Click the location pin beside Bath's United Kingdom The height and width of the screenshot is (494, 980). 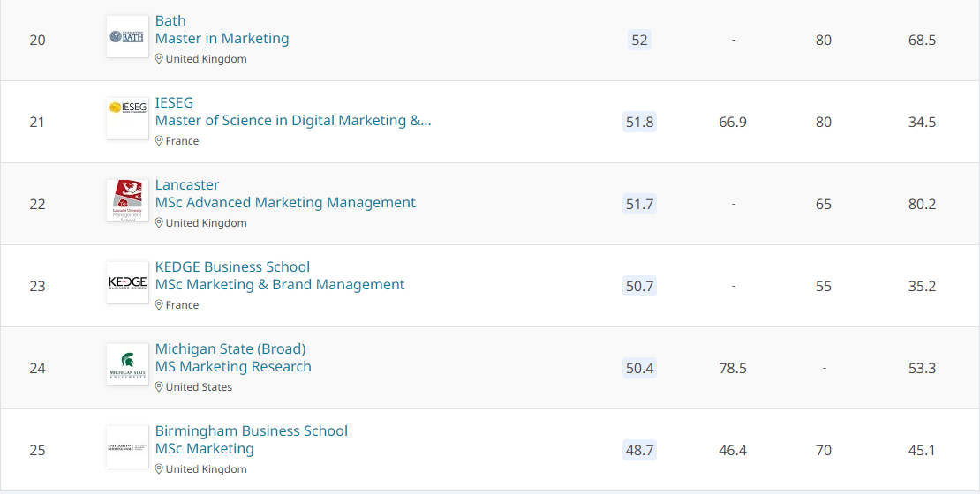coord(160,59)
